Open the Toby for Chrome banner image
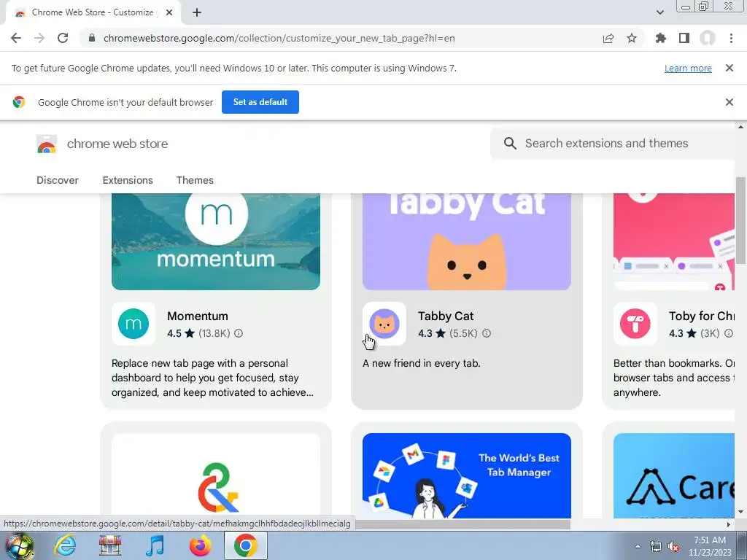This screenshot has height=560, width=747. [x=673, y=241]
